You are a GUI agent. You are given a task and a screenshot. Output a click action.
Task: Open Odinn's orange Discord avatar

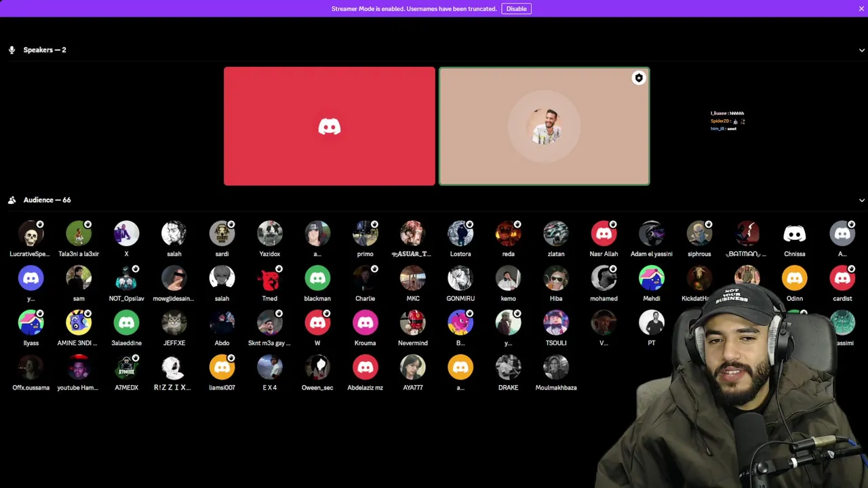tap(795, 279)
